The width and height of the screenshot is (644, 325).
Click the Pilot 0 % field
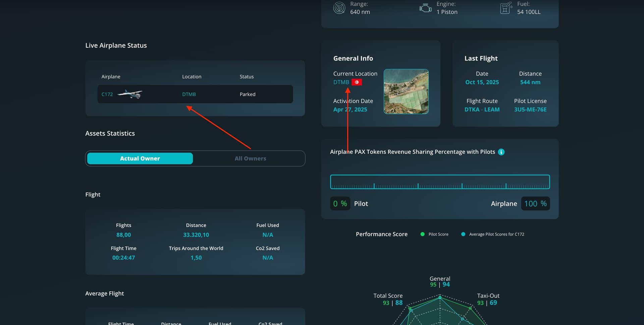[x=340, y=203]
